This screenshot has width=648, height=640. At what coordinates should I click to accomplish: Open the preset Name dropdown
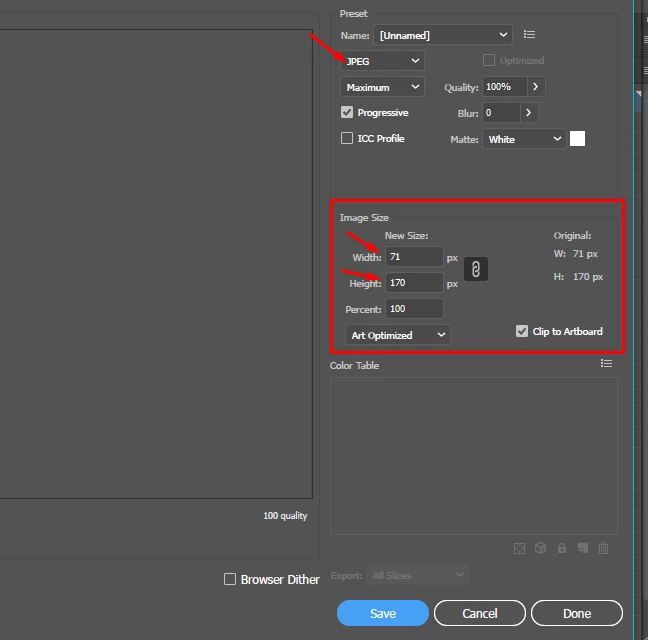pyautogui.click(x=443, y=35)
